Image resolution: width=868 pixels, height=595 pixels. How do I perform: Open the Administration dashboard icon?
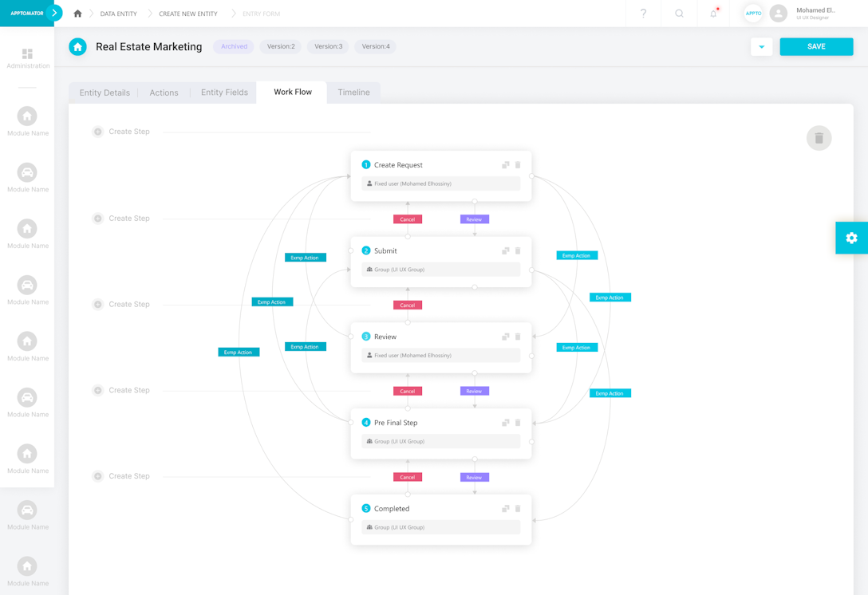(x=27, y=54)
